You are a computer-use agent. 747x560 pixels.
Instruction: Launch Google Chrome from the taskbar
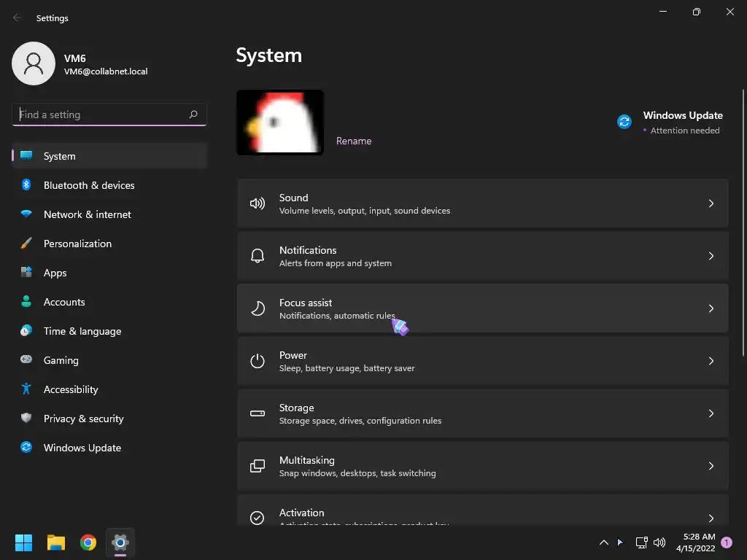[x=88, y=542]
